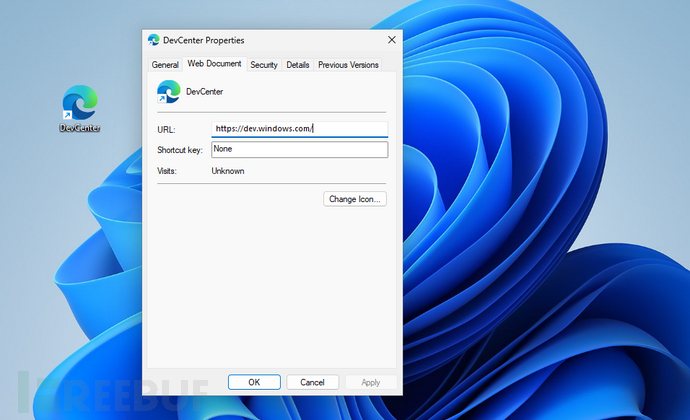Click the Edge icon beside DevCenter name
Image resolution: width=690 pixels, height=420 pixels.
coord(167,93)
